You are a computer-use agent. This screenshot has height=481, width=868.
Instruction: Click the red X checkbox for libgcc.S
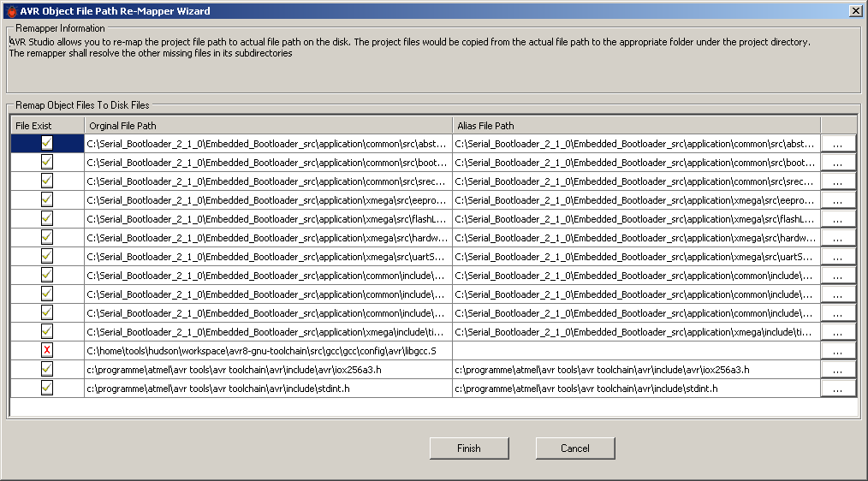(47, 350)
